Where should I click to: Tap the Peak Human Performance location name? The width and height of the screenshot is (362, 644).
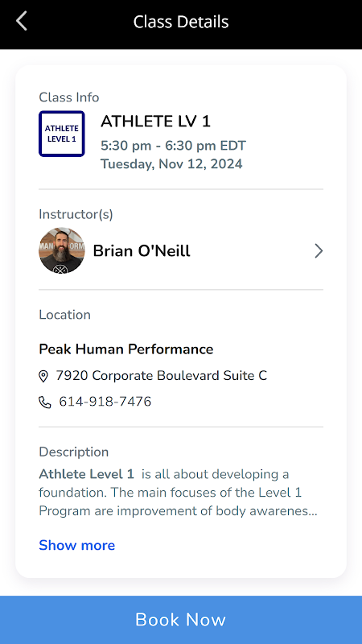point(126,349)
